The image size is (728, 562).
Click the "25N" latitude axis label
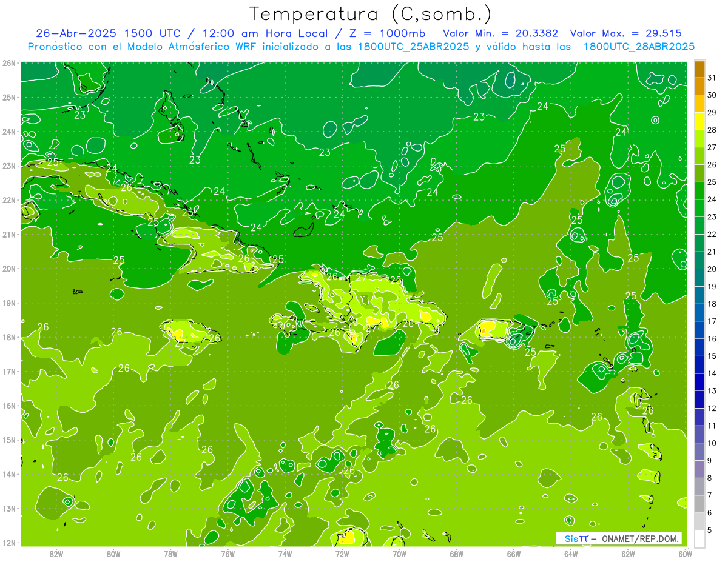click(x=8, y=97)
